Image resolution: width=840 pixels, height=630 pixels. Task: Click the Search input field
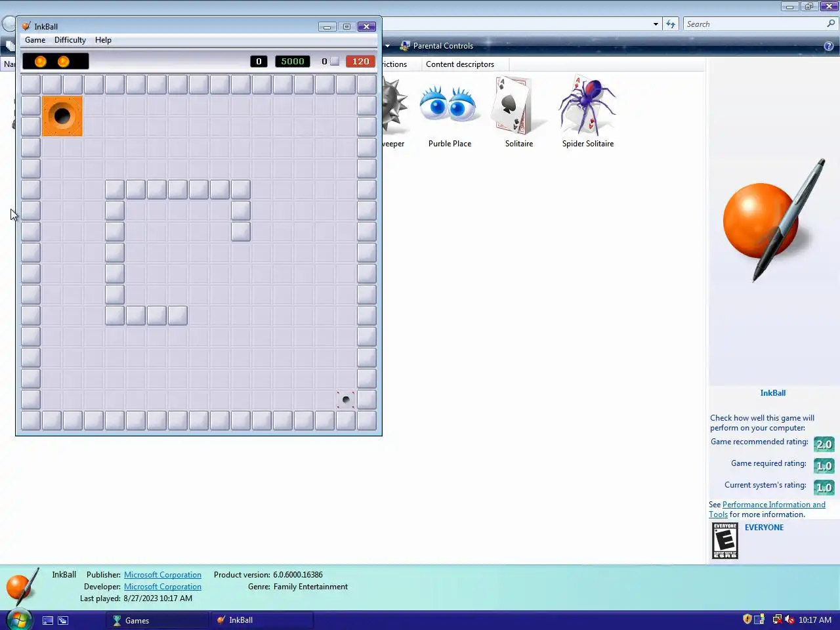tap(755, 24)
